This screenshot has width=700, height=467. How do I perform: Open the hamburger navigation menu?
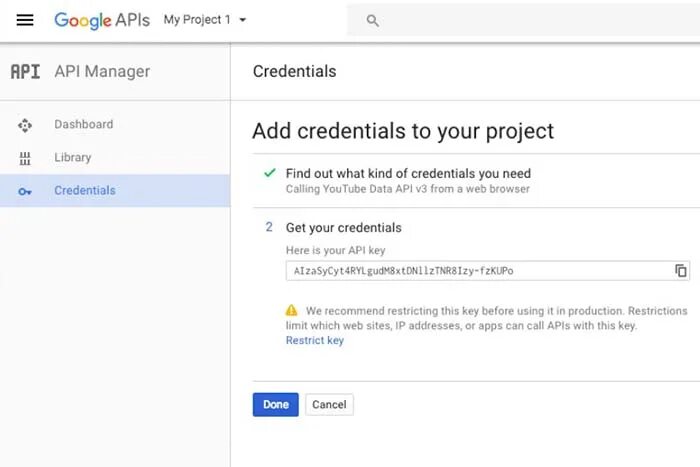pyautogui.click(x=25, y=20)
